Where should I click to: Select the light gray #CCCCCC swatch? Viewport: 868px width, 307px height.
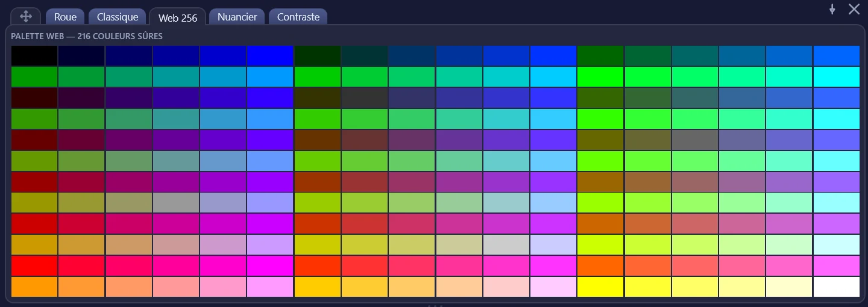coord(506,245)
